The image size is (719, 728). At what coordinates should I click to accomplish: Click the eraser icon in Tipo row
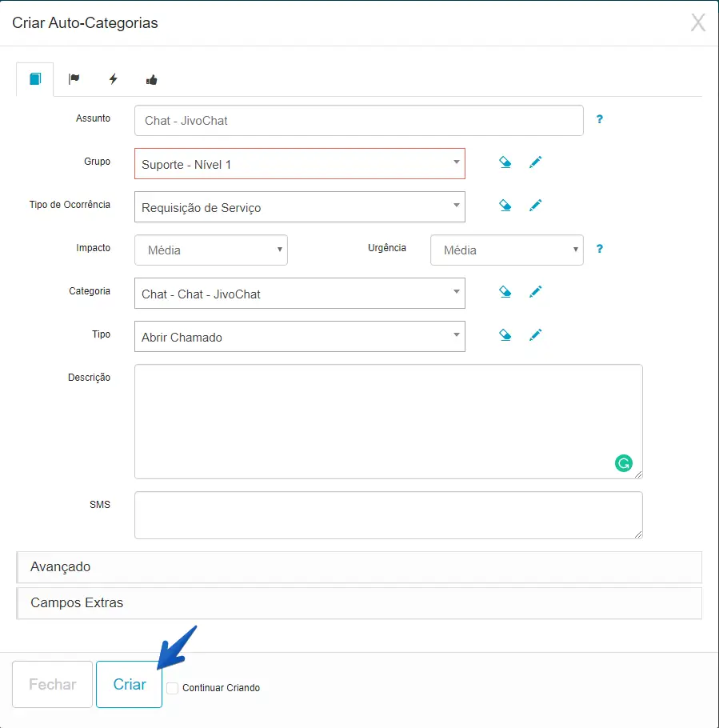point(505,335)
